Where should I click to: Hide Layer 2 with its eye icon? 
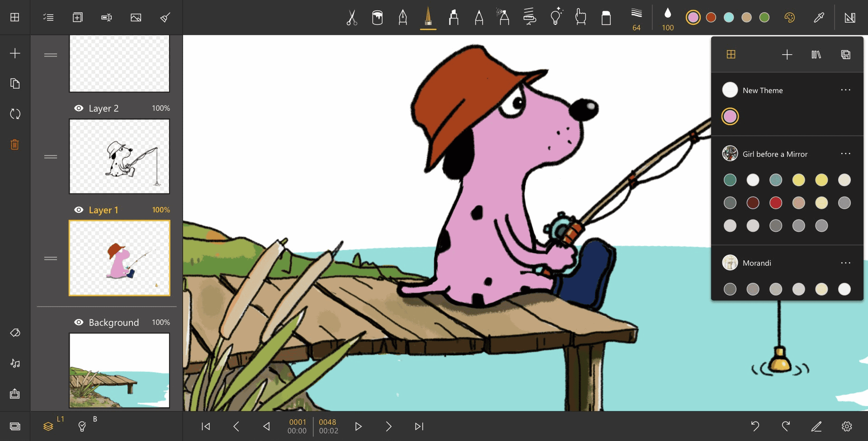tap(79, 108)
